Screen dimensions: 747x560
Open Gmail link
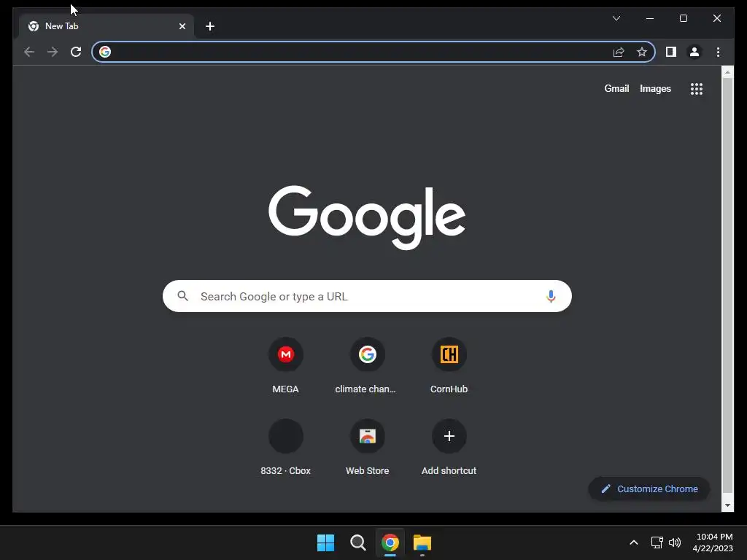[x=616, y=88]
